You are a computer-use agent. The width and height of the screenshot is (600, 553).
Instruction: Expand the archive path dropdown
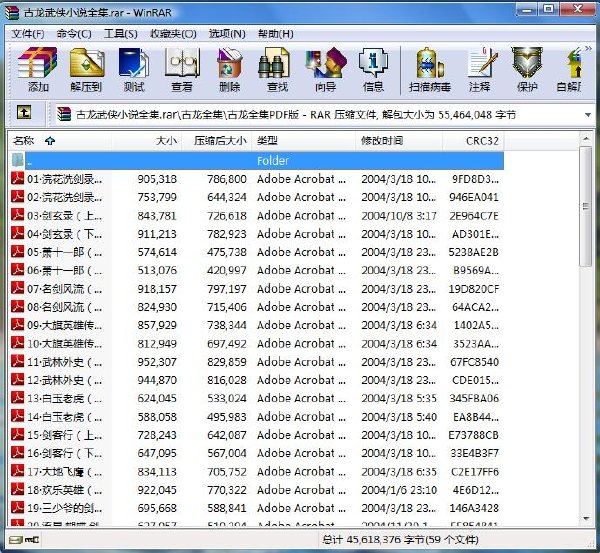(x=588, y=115)
